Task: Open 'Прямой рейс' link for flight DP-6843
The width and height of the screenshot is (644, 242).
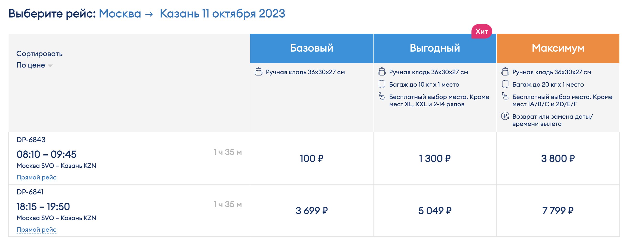Action: click(37, 177)
